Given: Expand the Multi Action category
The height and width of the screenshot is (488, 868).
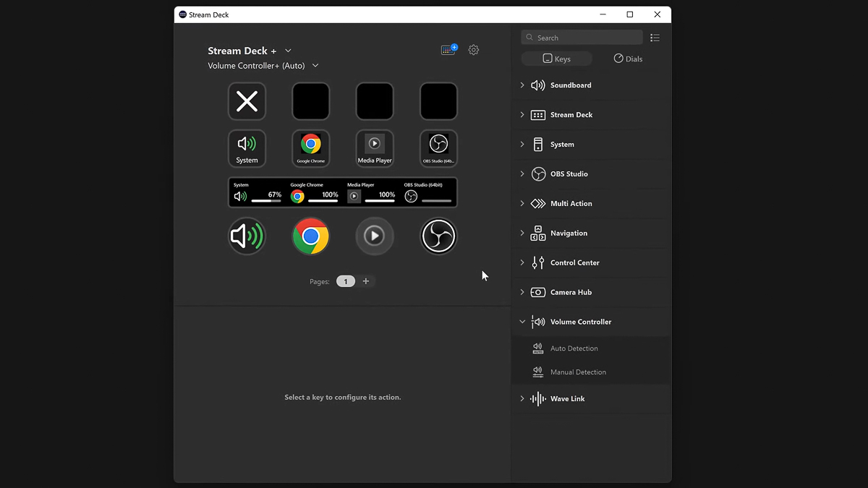Looking at the screenshot, I should 522,204.
